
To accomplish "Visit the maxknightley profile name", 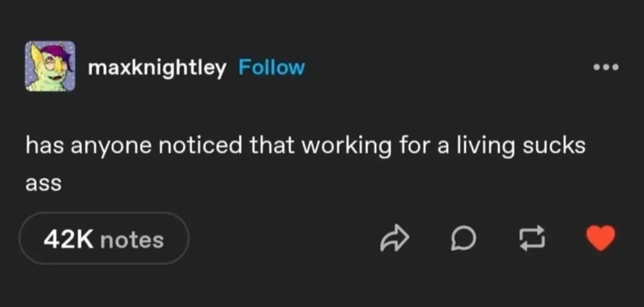I will coord(157,68).
